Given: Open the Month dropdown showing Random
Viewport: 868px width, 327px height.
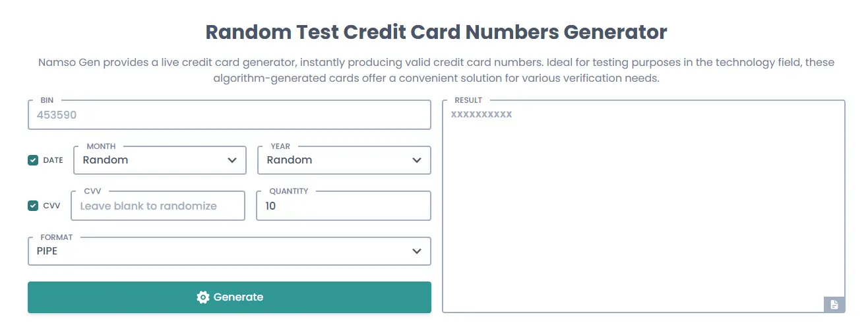Looking at the screenshot, I should [x=152, y=160].
